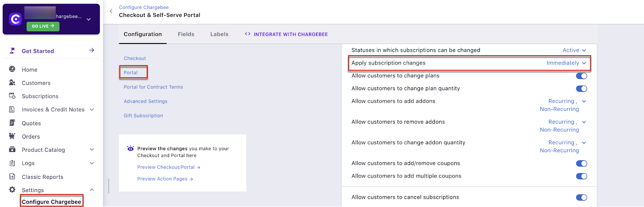
Task: Open Classic Reports in the sidebar
Action: coord(42,177)
